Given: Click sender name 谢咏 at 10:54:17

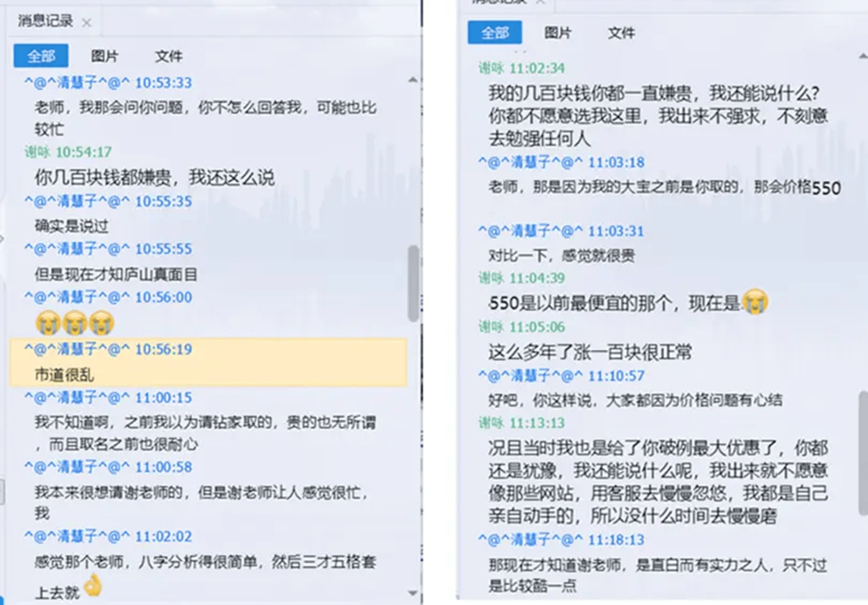Looking at the screenshot, I should point(37,152).
